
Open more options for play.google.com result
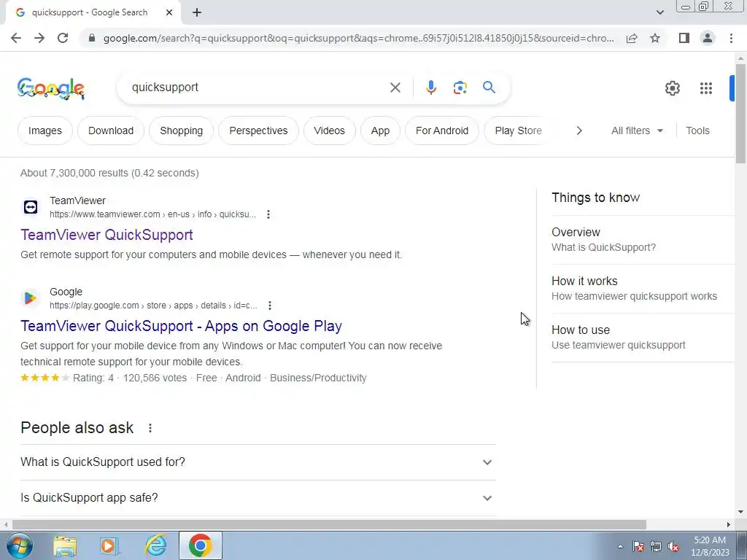(270, 306)
